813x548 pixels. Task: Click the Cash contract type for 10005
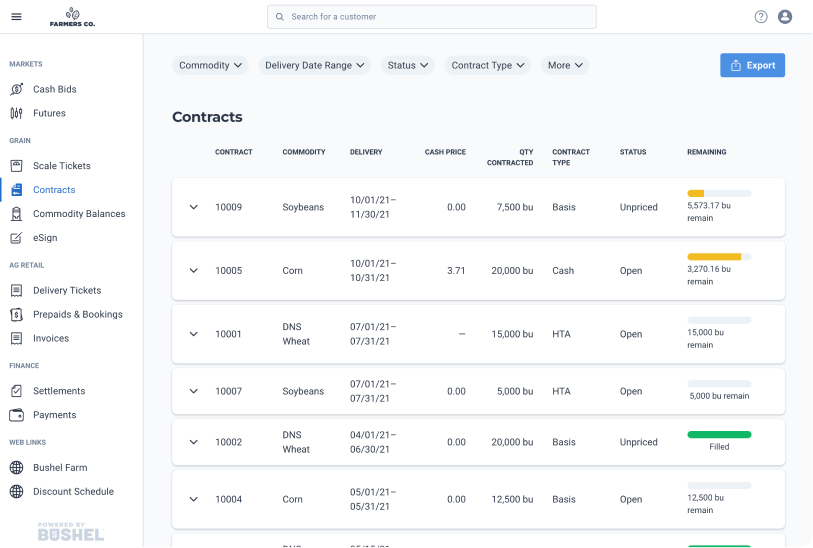click(x=563, y=271)
